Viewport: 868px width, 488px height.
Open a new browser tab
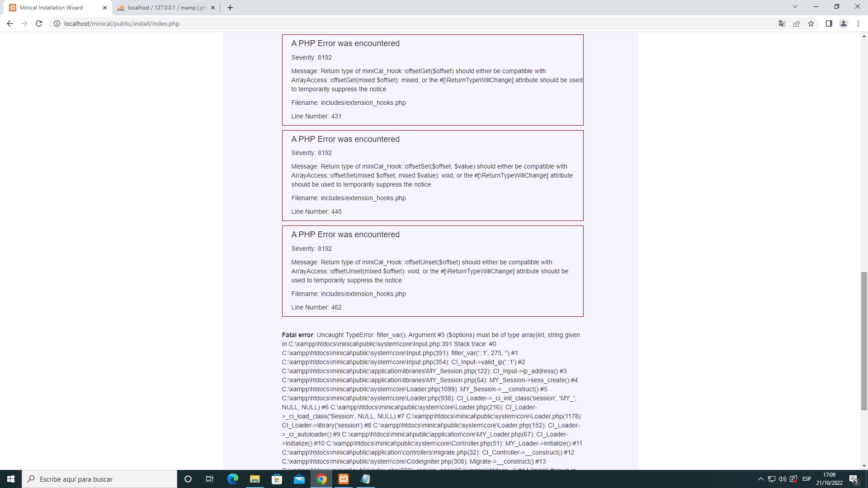[230, 8]
